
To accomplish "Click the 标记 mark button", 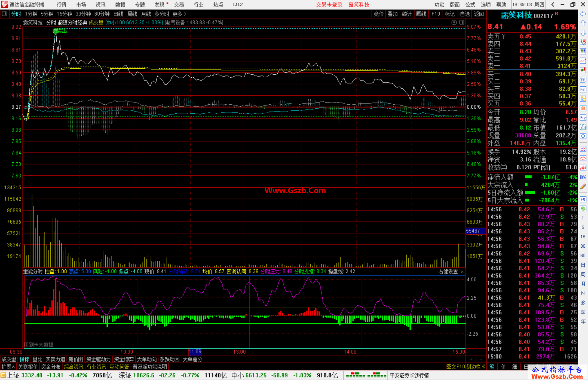I will click(450, 14).
